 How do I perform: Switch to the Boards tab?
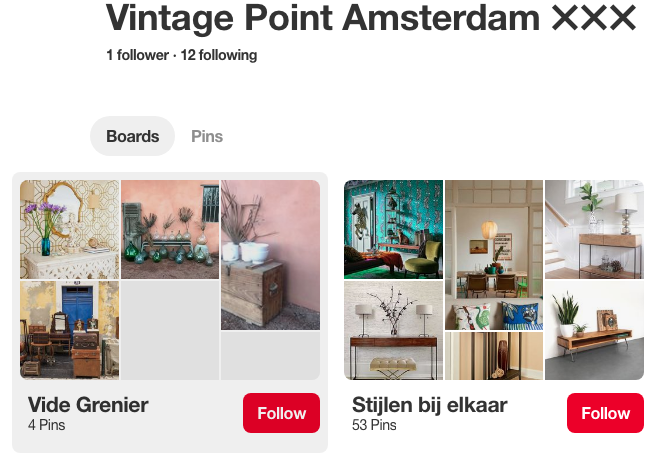click(132, 136)
